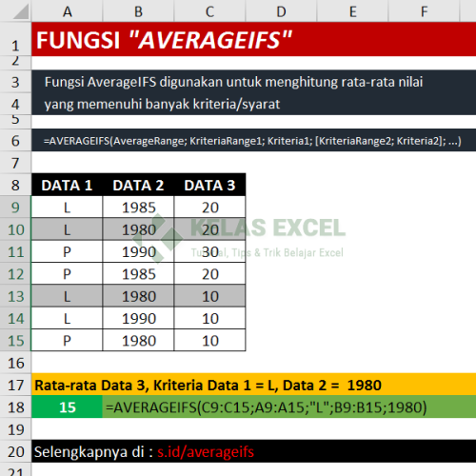Select row 3 header
Viewport: 476px width, 476px height.
15,82
